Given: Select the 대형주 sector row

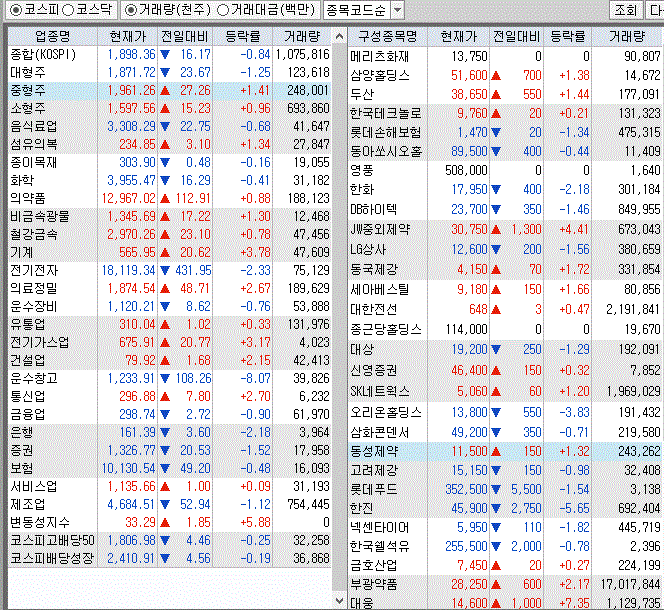Looking at the screenshot, I should [x=169, y=72].
